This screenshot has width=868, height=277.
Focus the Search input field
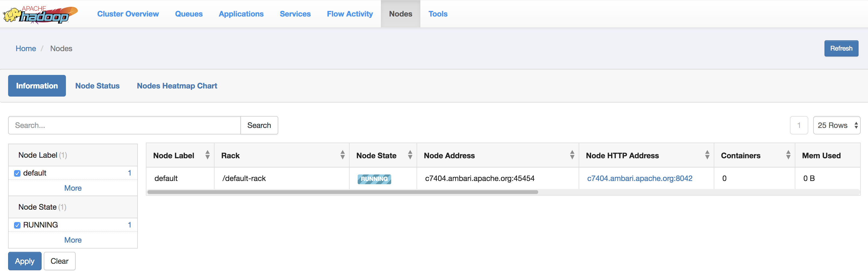(124, 126)
